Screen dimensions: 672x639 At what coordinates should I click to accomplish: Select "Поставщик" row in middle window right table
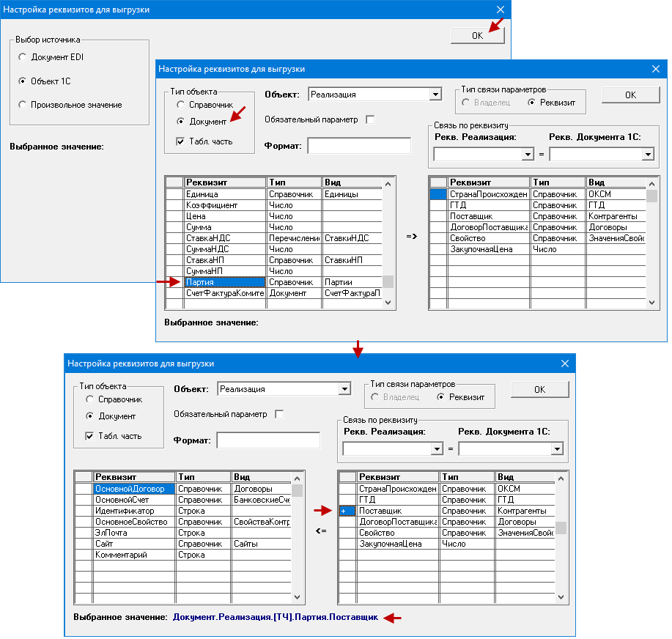click(x=537, y=216)
